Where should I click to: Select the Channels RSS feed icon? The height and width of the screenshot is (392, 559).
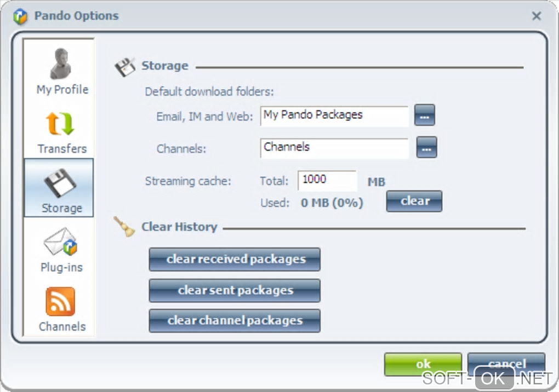point(60,302)
